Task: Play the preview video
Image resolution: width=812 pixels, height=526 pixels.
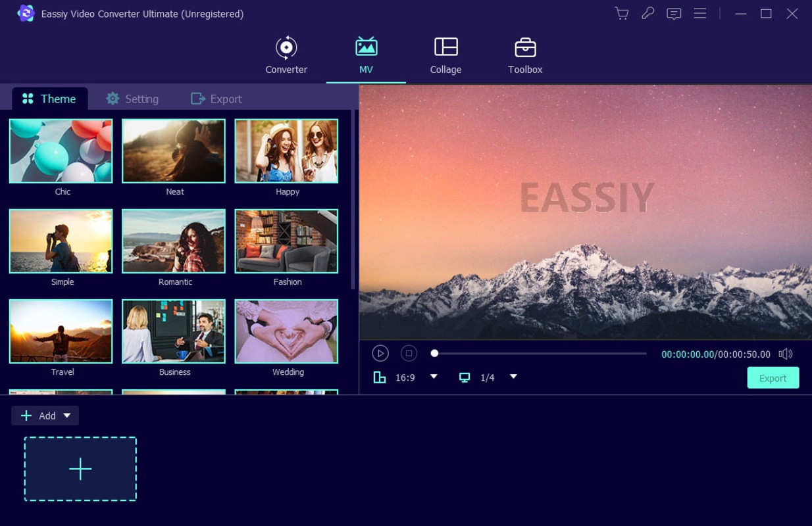Action: coord(380,354)
